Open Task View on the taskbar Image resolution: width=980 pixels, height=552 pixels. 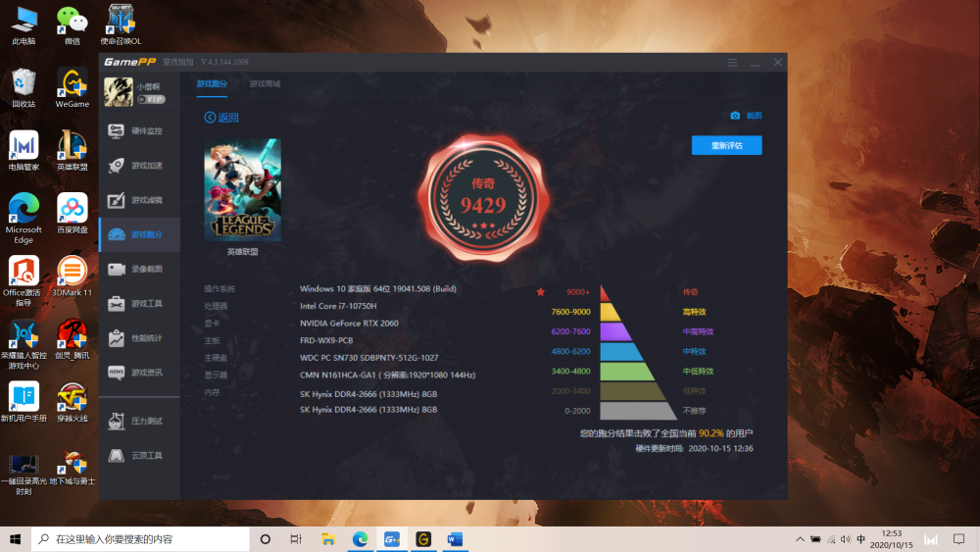(296, 539)
